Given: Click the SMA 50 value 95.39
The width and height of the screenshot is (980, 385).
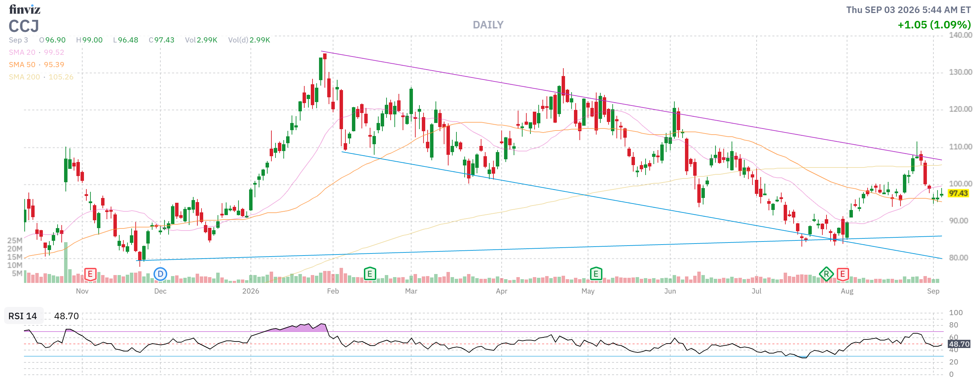Looking at the screenshot, I should coord(54,65).
